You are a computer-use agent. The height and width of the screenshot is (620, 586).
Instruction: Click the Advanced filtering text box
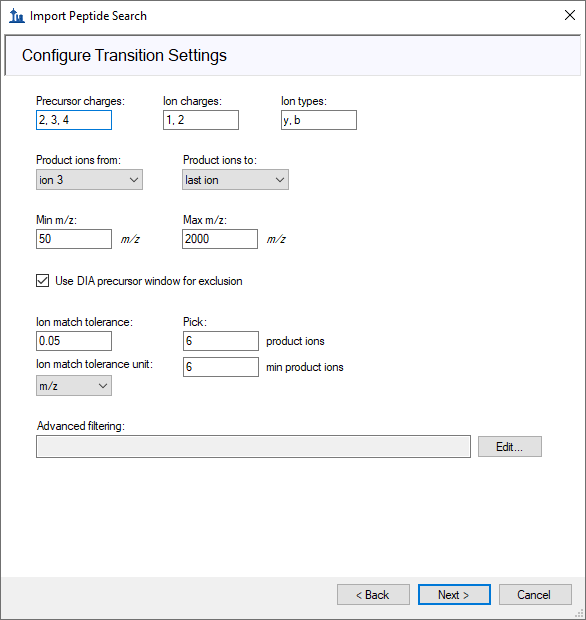click(253, 447)
